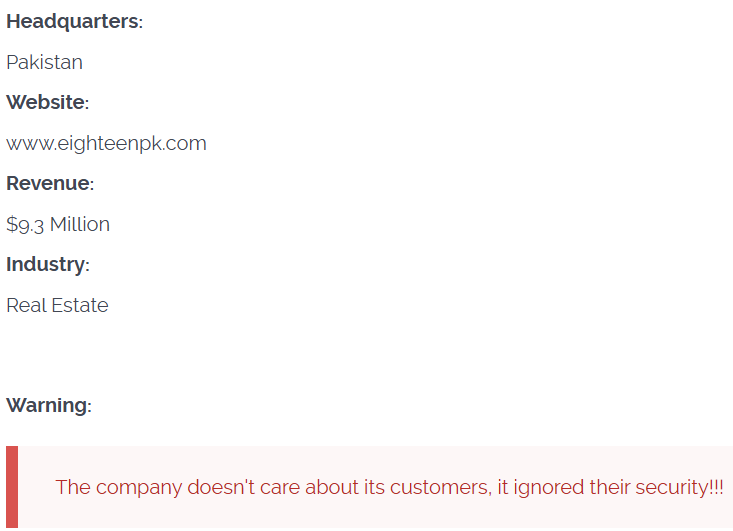This screenshot has width=733, height=531.
Task: Click the word Estate in industry value
Action: pyautogui.click(x=79, y=306)
